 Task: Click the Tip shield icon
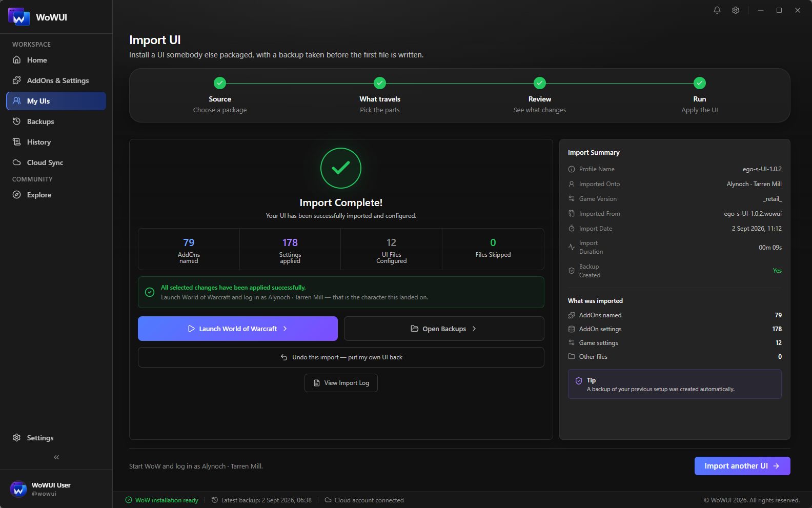[579, 381]
